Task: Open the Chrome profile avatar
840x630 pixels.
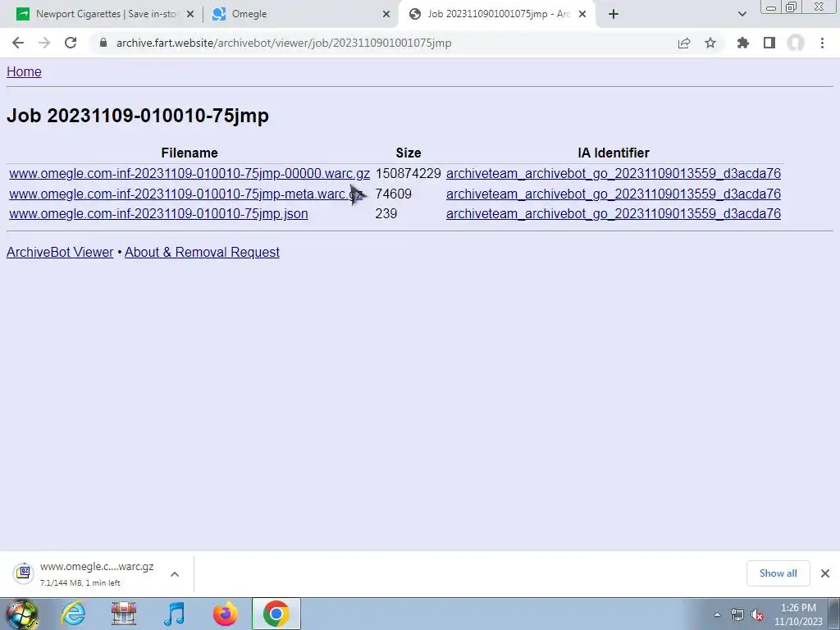Action: [x=796, y=43]
